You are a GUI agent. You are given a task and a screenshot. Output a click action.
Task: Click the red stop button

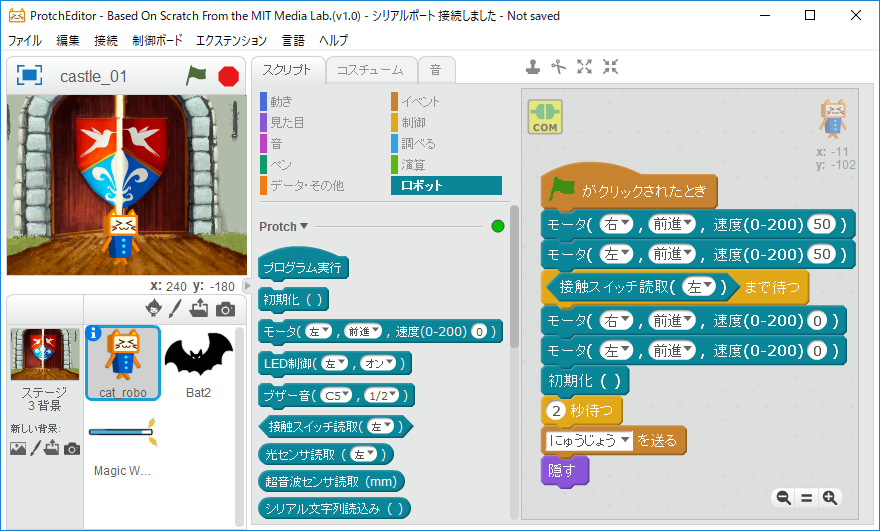[x=228, y=76]
